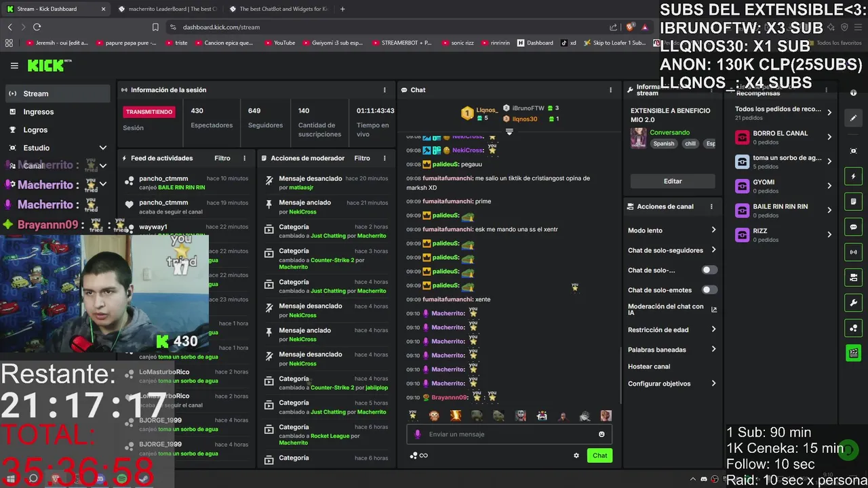
Task: Switch to 'The best ChatBot and Widgets' tab
Action: [x=278, y=9]
